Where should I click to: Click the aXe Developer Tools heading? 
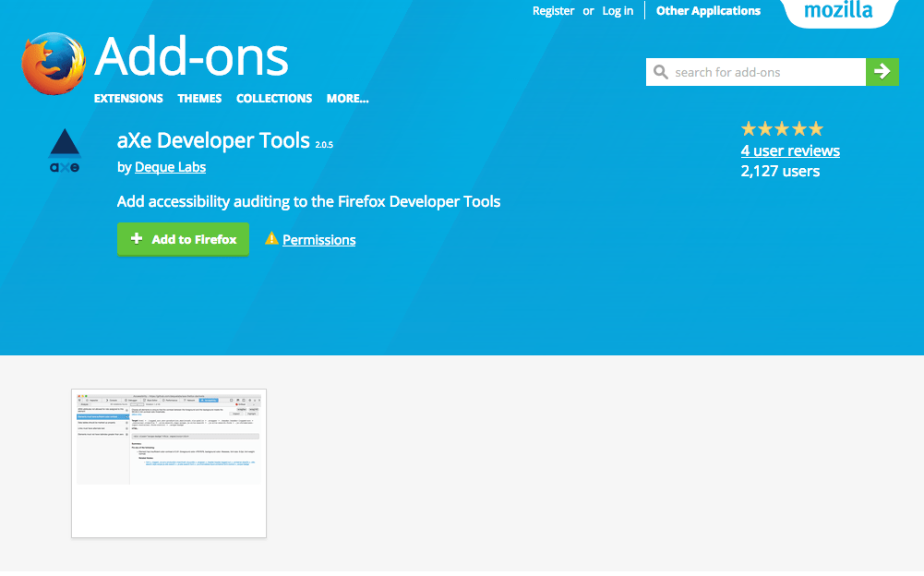click(x=213, y=140)
